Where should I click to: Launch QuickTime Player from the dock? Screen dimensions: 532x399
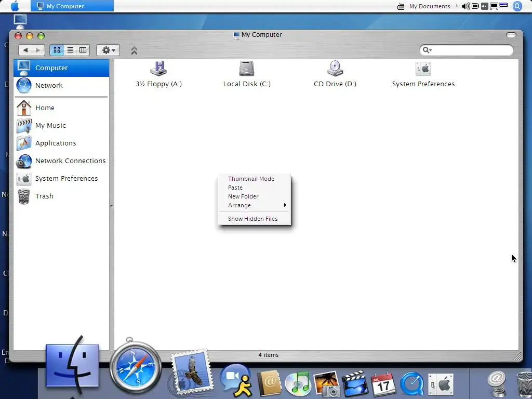click(412, 384)
